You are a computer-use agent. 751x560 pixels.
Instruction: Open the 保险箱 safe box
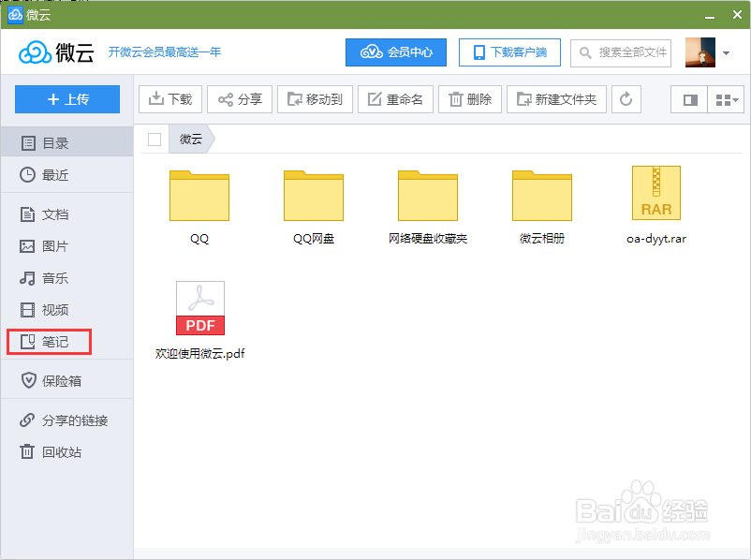(x=67, y=381)
